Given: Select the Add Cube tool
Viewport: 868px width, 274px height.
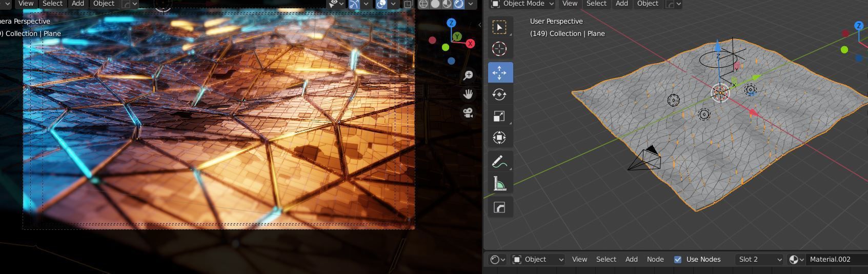Looking at the screenshot, I should (499, 207).
